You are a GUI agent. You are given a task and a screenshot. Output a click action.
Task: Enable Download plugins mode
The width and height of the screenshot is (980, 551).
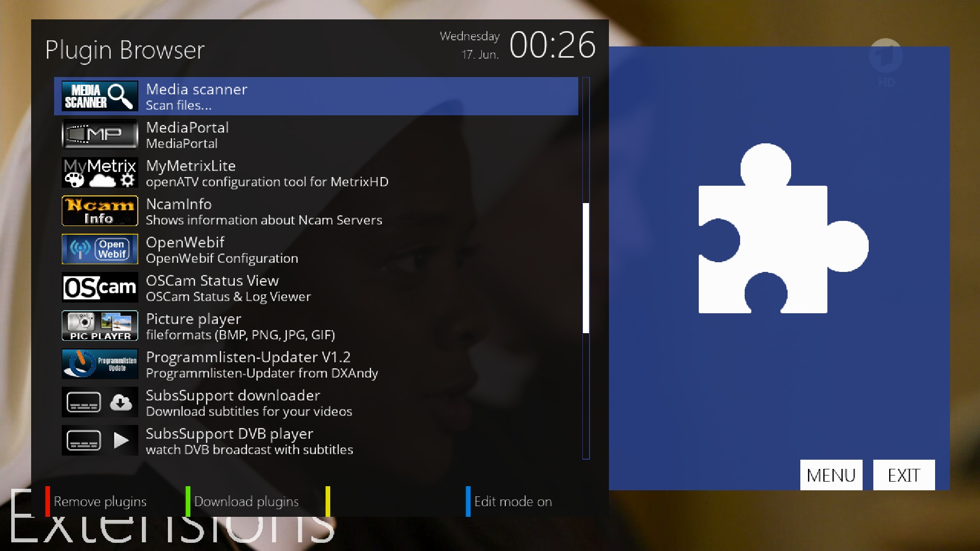[245, 500]
